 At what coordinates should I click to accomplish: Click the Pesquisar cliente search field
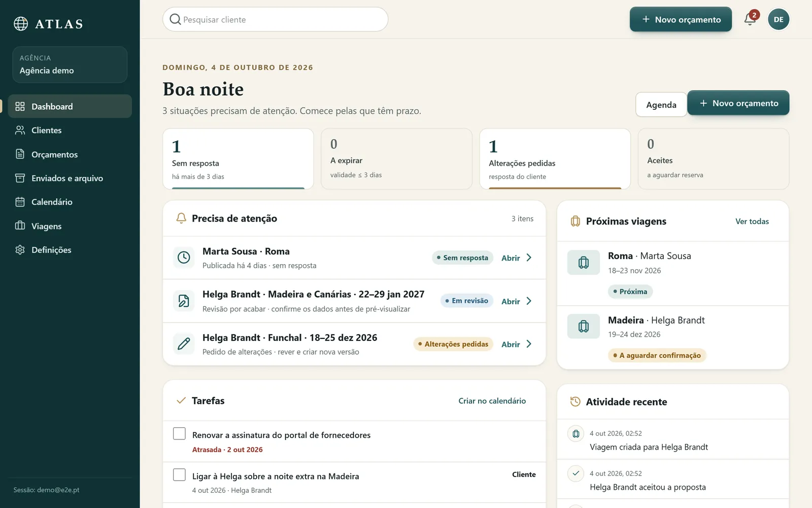pyautogui.click(x=275, y=19)
